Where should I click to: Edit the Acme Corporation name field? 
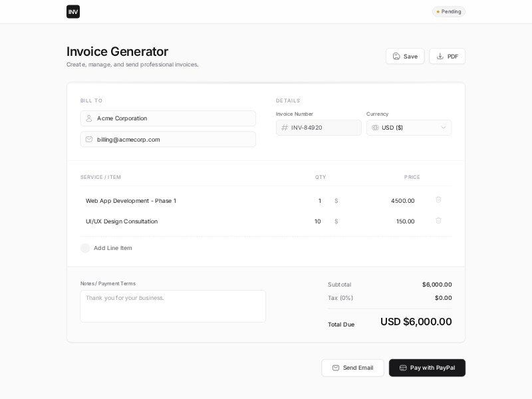(174, 118)
